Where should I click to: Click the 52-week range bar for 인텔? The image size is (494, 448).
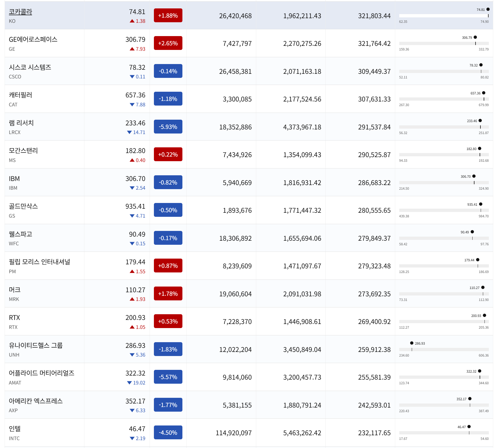point(444,433)
